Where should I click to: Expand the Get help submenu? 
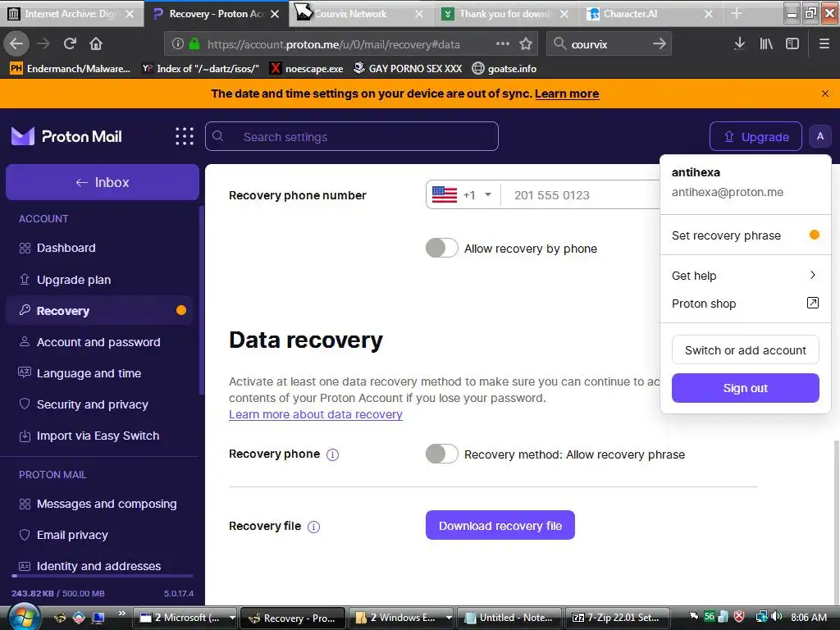click(x=745, y=276)
